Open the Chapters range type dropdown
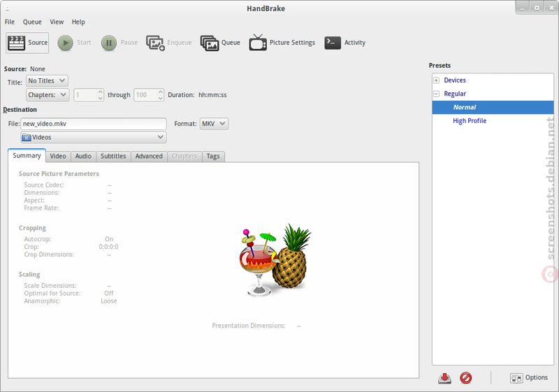Image resolution: width=559 pixels, height=392 pixels. click(48, 95)
